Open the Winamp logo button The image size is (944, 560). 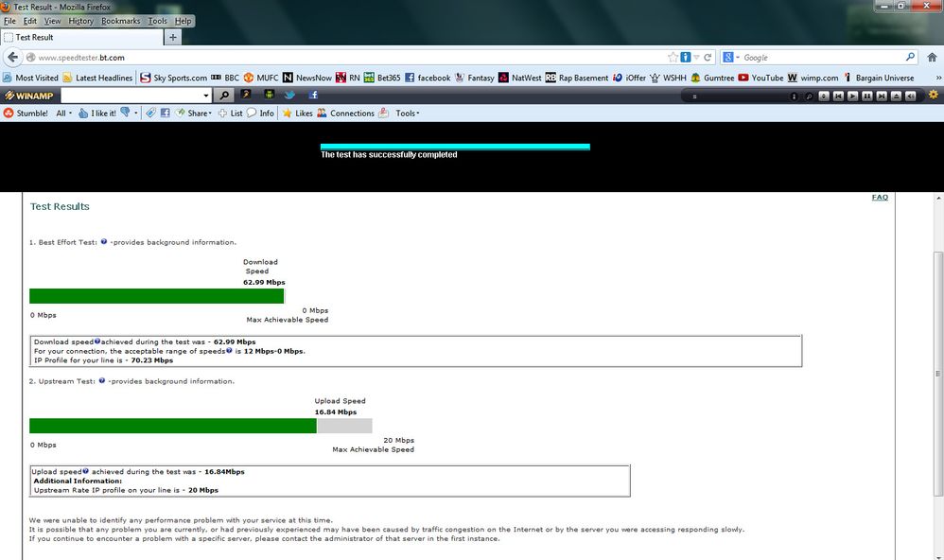point(28,96)
